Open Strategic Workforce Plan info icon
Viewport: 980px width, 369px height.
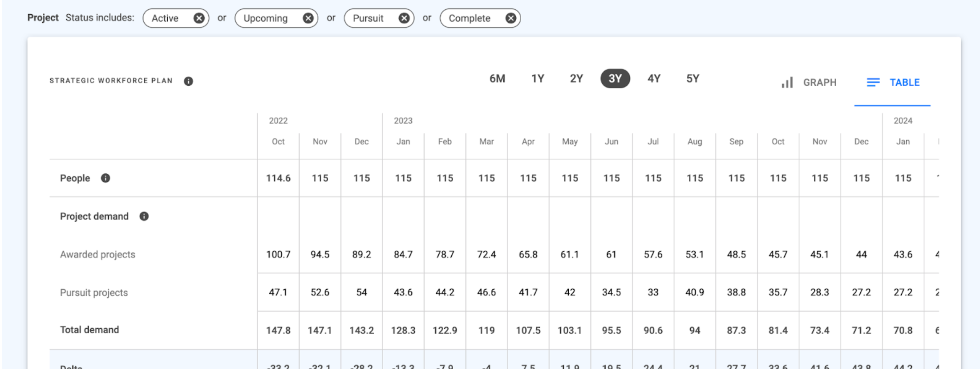coord(189,81)
